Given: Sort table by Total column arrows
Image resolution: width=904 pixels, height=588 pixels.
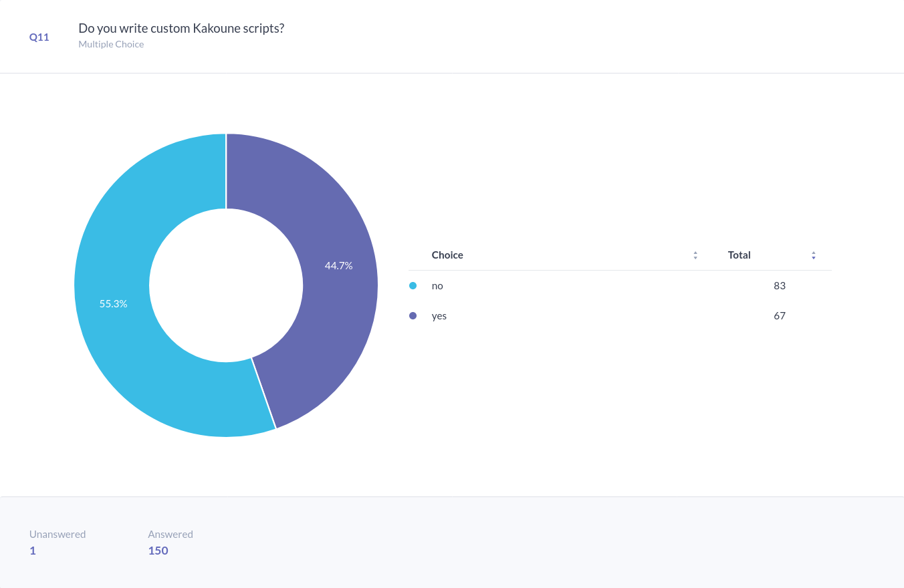Looking at the screenshot, I should (x=813, y=255).
